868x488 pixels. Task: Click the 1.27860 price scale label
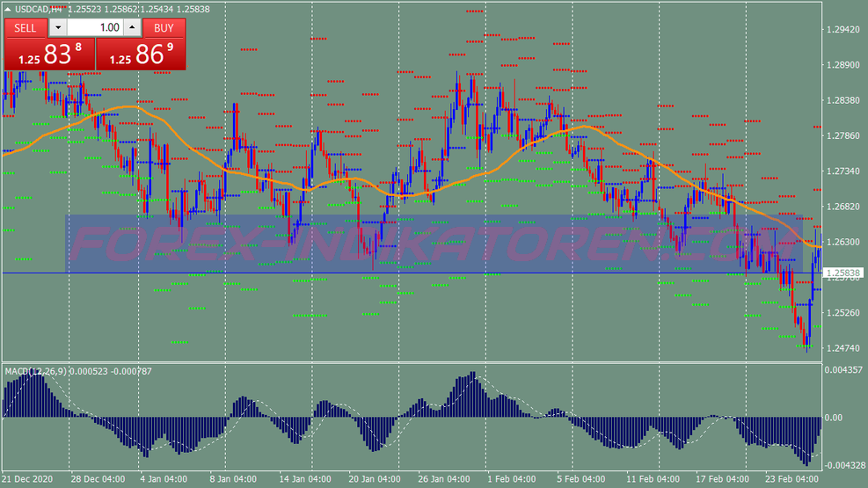coord(843,135)
